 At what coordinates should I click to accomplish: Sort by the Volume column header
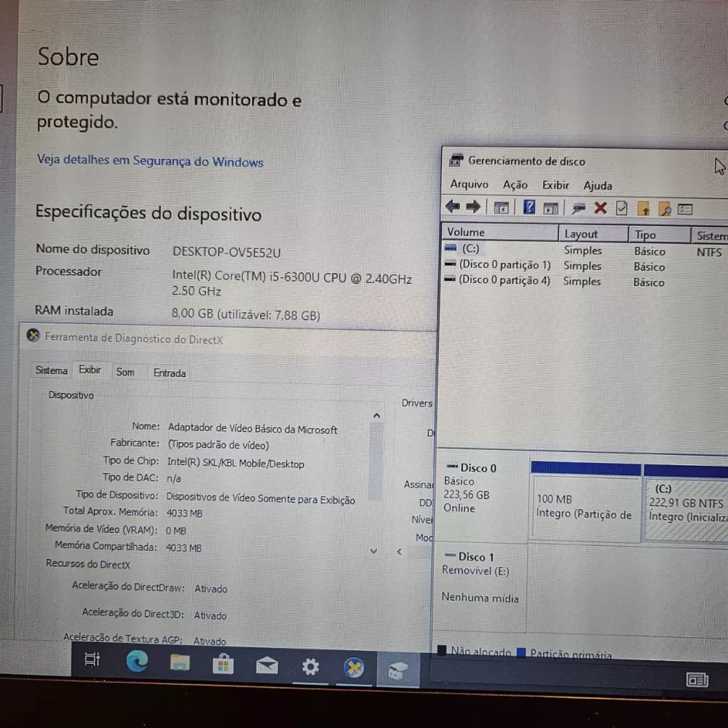coord(499,232)
